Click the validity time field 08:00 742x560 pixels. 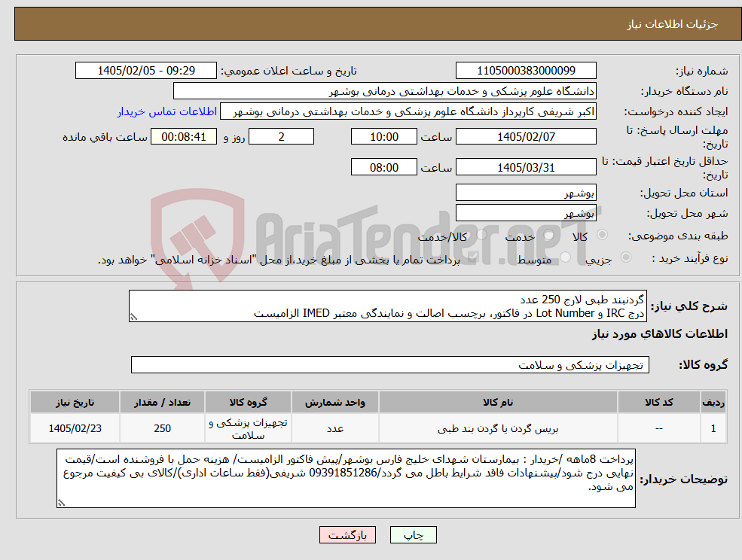(383, 167)
